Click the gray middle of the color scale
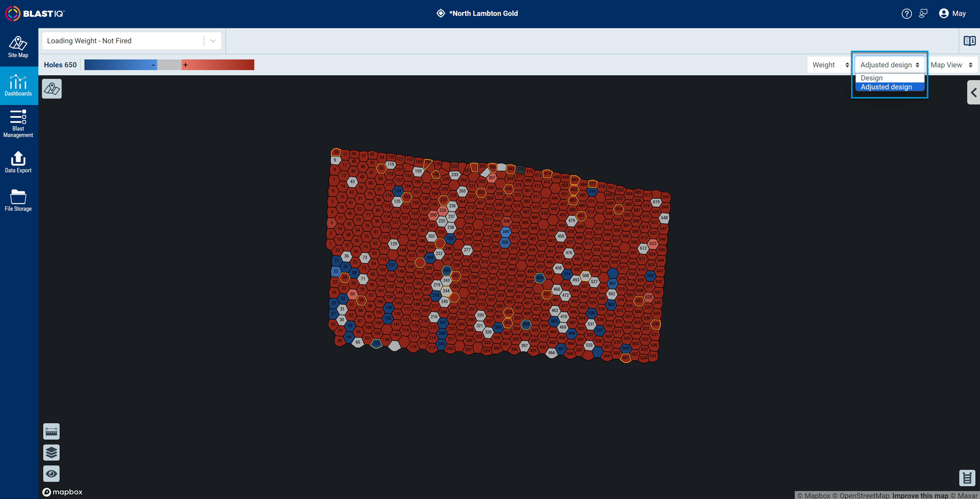The height and width of the screenshot is (499, 980). [x=169, y=65]
